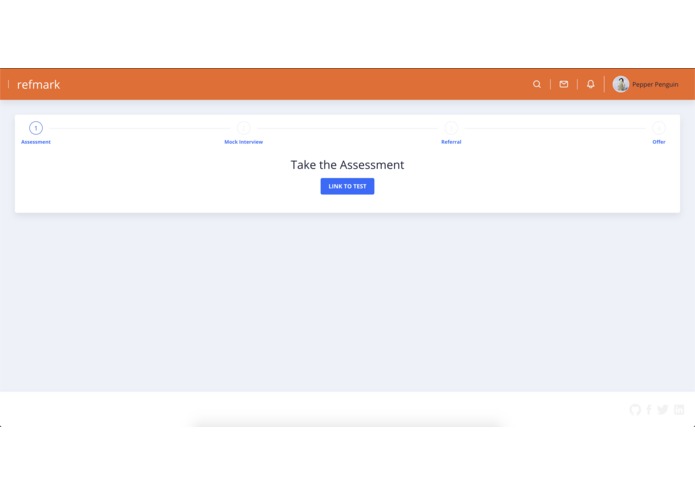Click the Assessment step label
The image size is (695, 494).
[x=36, y=142]
